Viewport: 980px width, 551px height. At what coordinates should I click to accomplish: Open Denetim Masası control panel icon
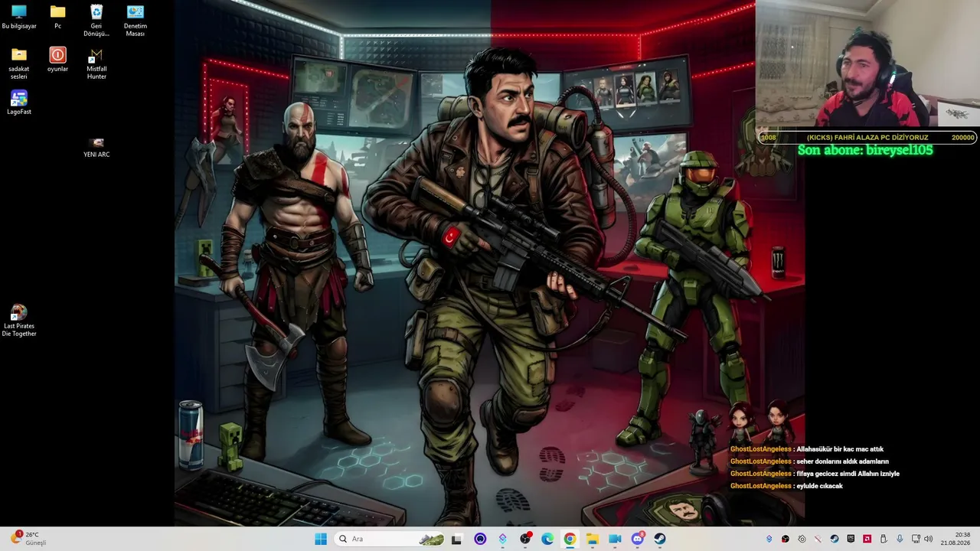[136, 21]
